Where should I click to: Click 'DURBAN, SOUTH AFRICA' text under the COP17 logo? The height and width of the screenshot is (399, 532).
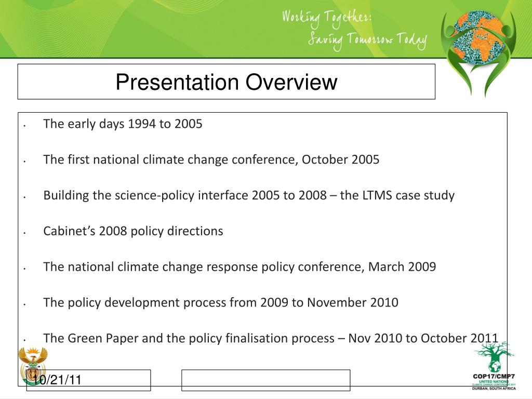[x=494, y=388]
